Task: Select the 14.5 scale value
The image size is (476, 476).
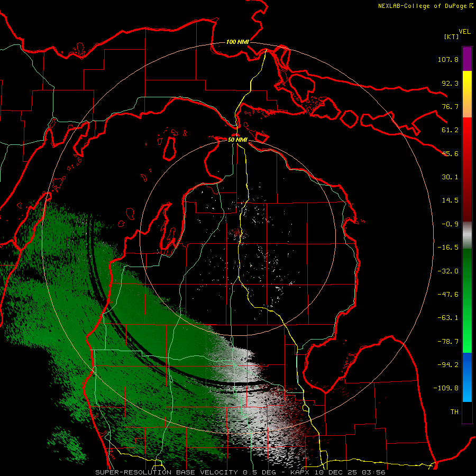Action: [x=450, y=200]
